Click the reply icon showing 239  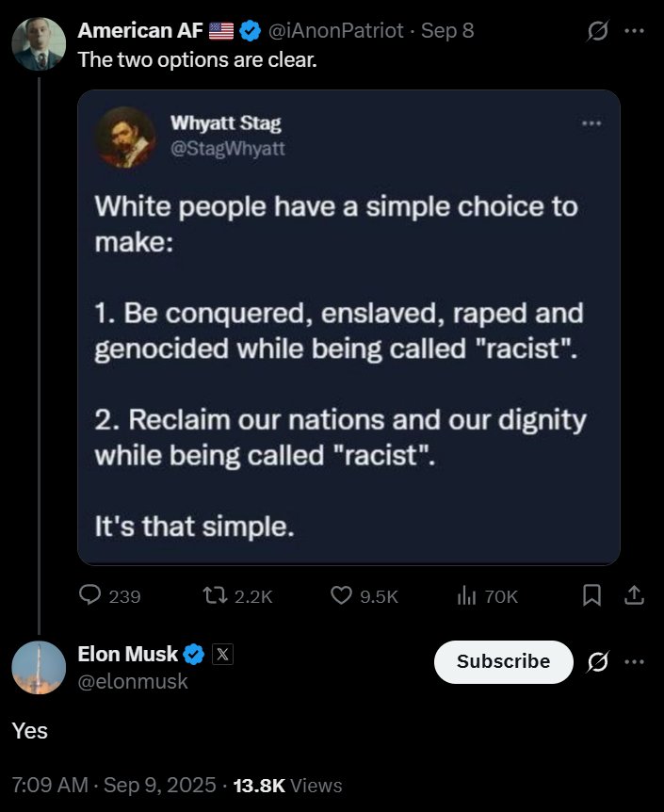tap(89, 595)
